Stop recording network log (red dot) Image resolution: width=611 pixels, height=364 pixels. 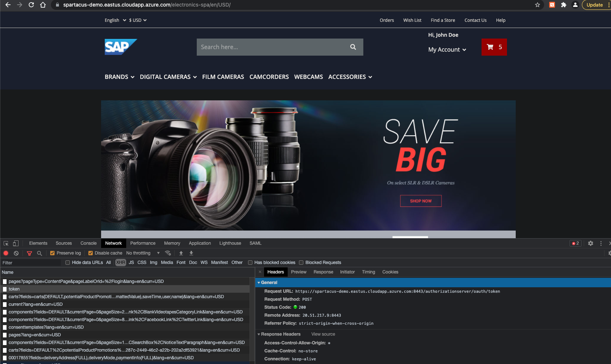6,253
